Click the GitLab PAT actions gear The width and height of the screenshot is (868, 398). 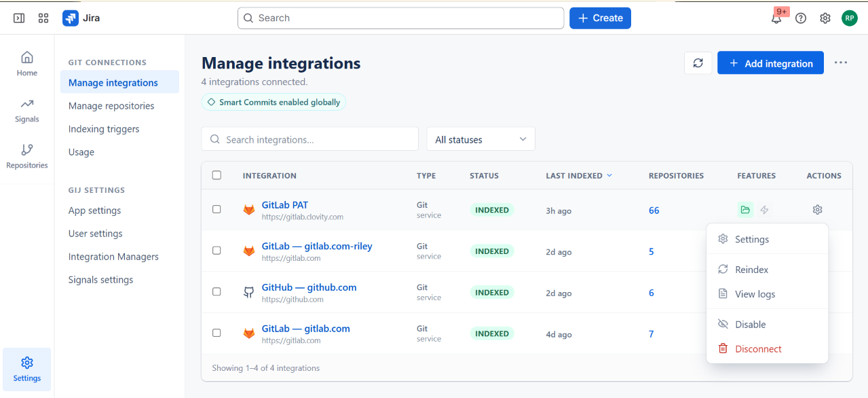click(x=817, y=210)
